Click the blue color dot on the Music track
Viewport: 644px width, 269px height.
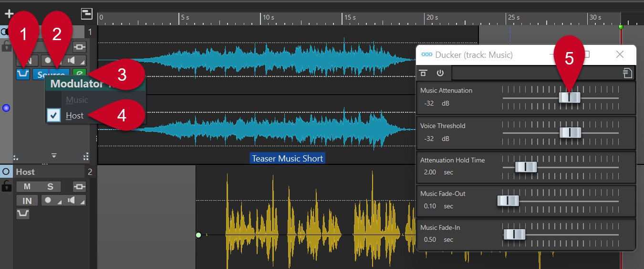pos(6,108)
